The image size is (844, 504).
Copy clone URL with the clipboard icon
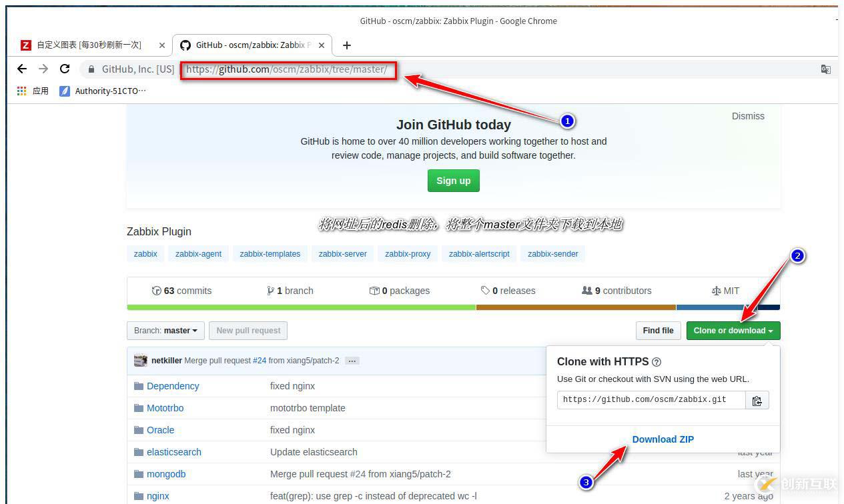point(757,400)
